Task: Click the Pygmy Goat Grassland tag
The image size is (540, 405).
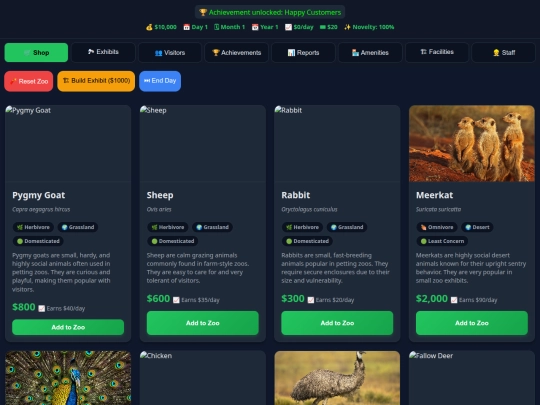Action: tap(78, 227)
